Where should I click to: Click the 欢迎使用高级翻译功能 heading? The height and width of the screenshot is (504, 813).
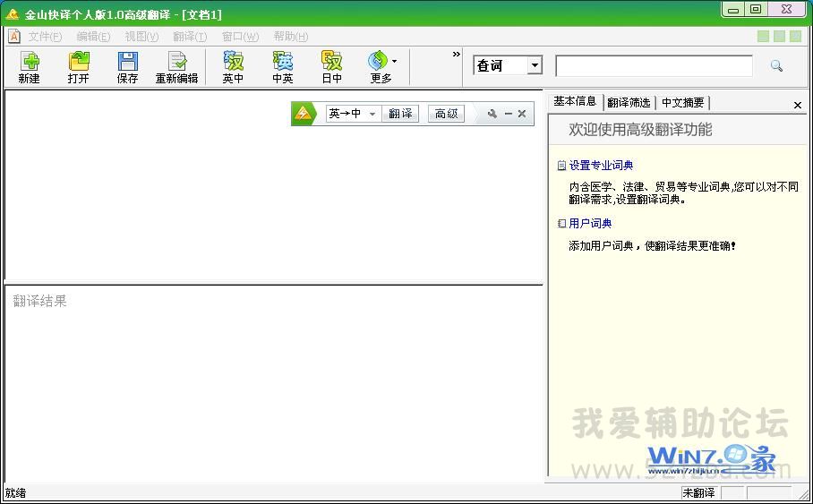click(x=640, y=129)
